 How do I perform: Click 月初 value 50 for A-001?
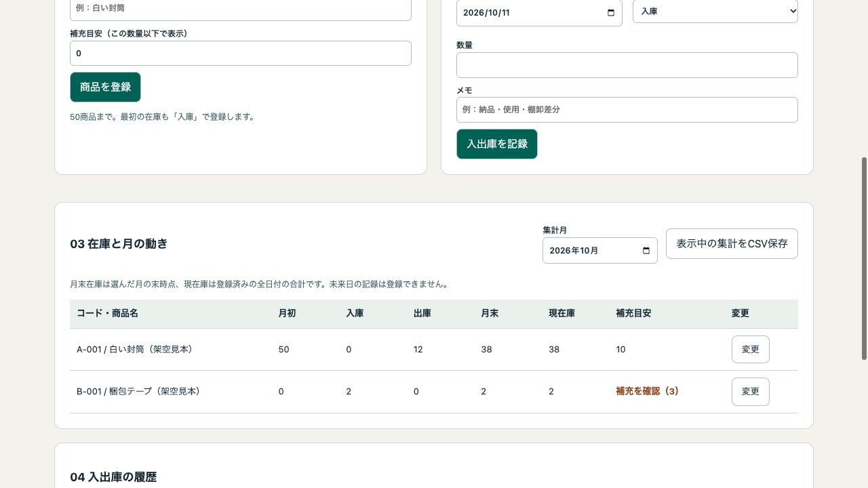coord(283,349)
